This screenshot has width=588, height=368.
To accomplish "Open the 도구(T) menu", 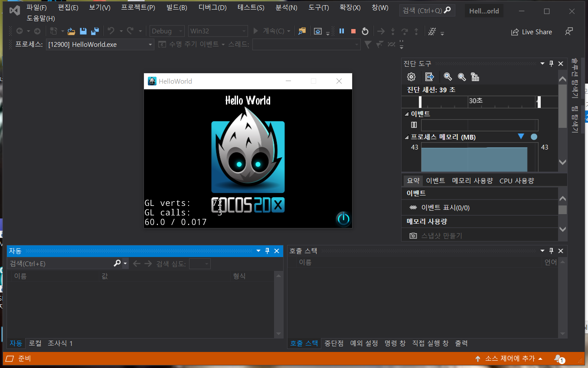I will [x=319, y=7].
